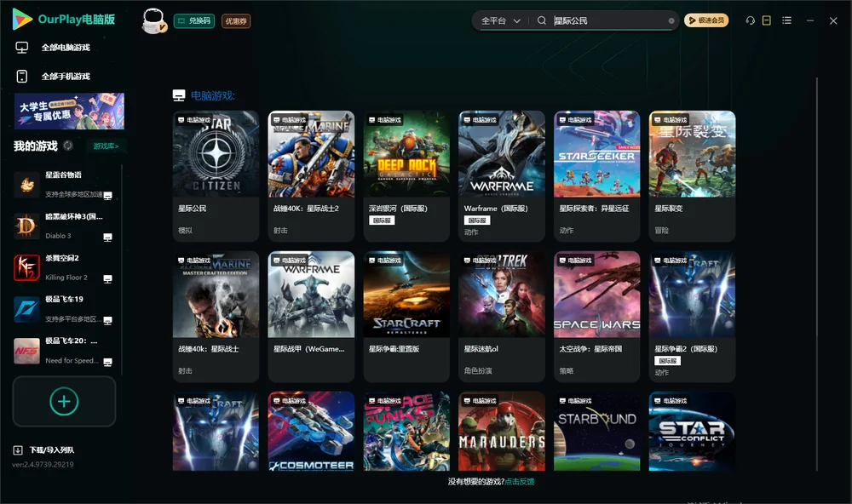Open the user avatar profile
Viewport: 852px width, 504px height.
tap(153, 20)
